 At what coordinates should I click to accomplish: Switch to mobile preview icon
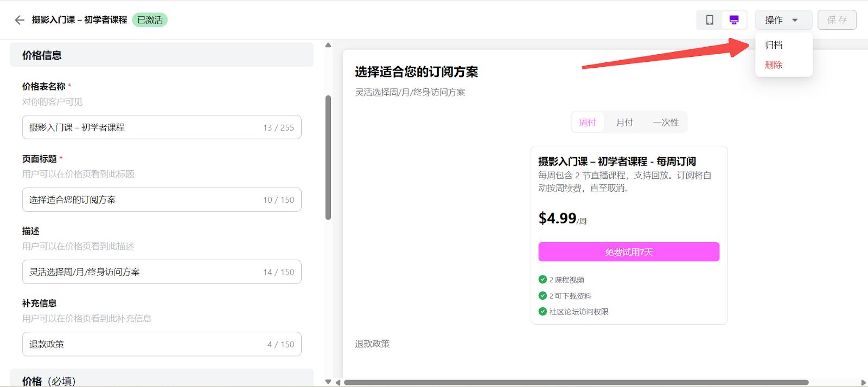tap(709, 20)
